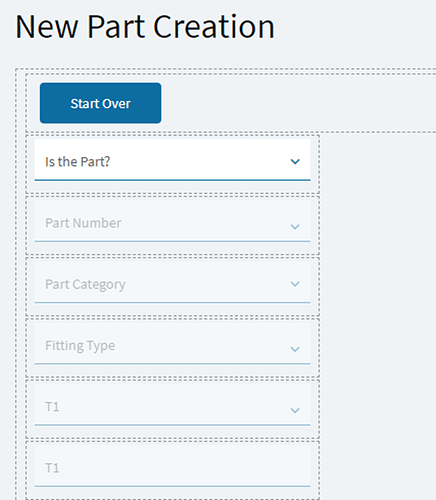Click T1 placeholder inside the chevron dropdown
This screenshot has height=500, width=436.
pos(52,407)
